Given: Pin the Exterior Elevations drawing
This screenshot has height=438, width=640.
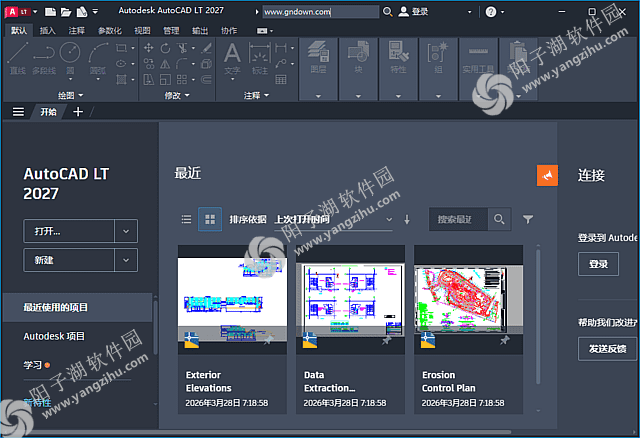Looking at the screenshot, I should [269, 340].
